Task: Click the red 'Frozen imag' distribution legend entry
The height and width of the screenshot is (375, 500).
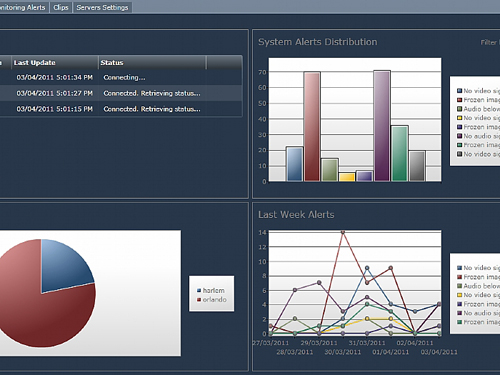Action: click(x=478, y=100)
